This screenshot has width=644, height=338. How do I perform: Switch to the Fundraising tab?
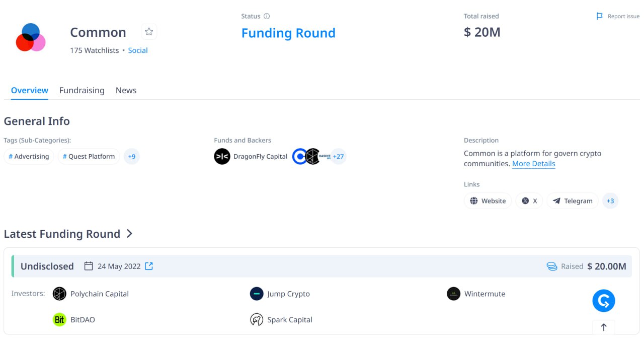click(82, 90)
